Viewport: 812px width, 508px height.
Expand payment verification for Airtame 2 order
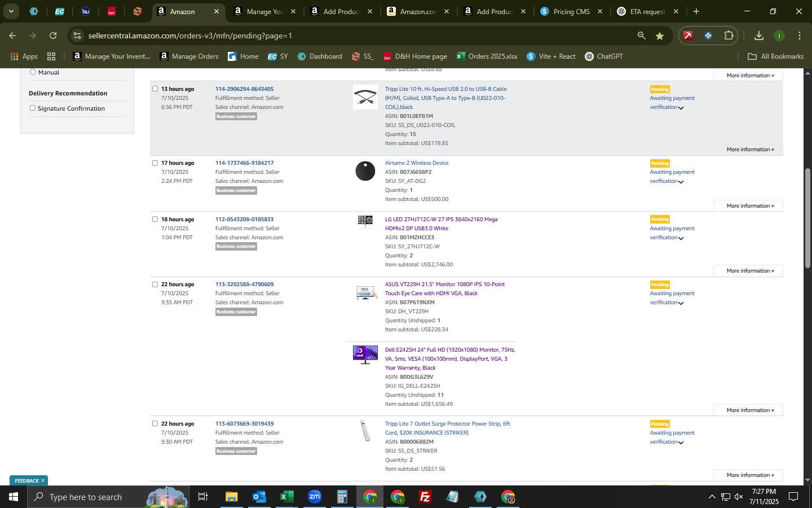point(681,182)
